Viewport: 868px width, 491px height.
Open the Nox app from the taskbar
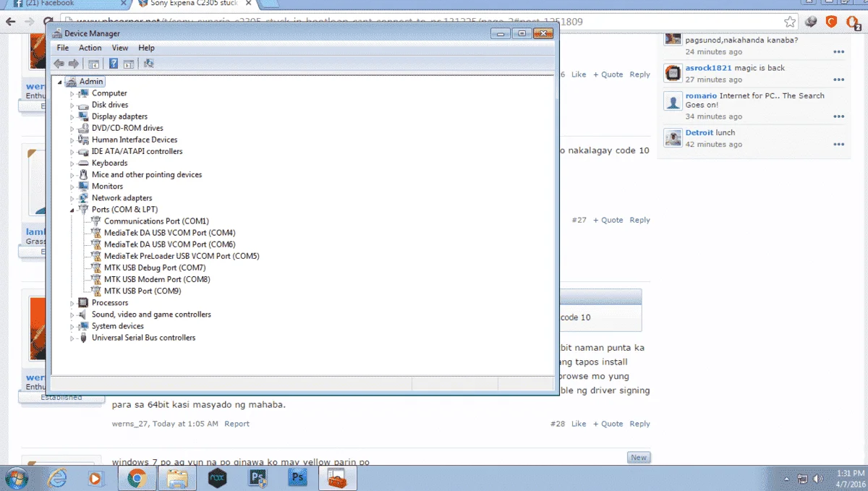pyautogui.click(x=218, y=478)
